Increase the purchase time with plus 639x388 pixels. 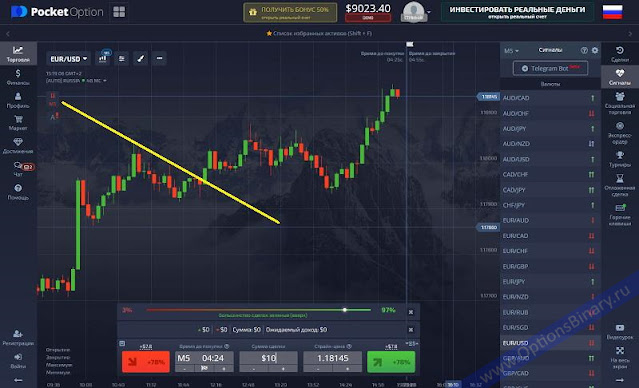click(224, 368)
